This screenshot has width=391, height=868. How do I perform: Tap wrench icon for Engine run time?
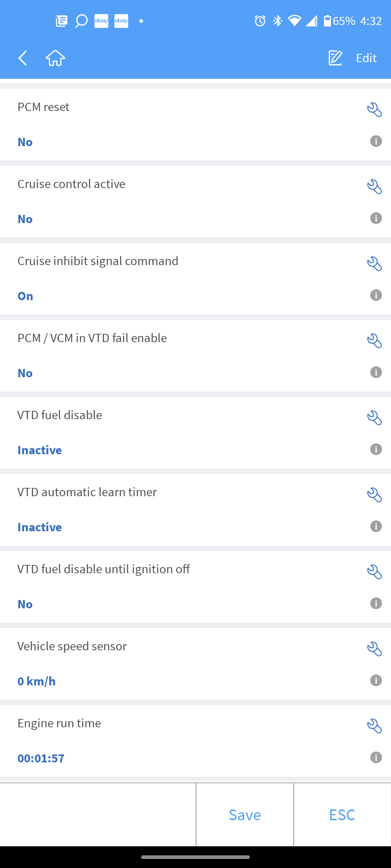(374, 726)
